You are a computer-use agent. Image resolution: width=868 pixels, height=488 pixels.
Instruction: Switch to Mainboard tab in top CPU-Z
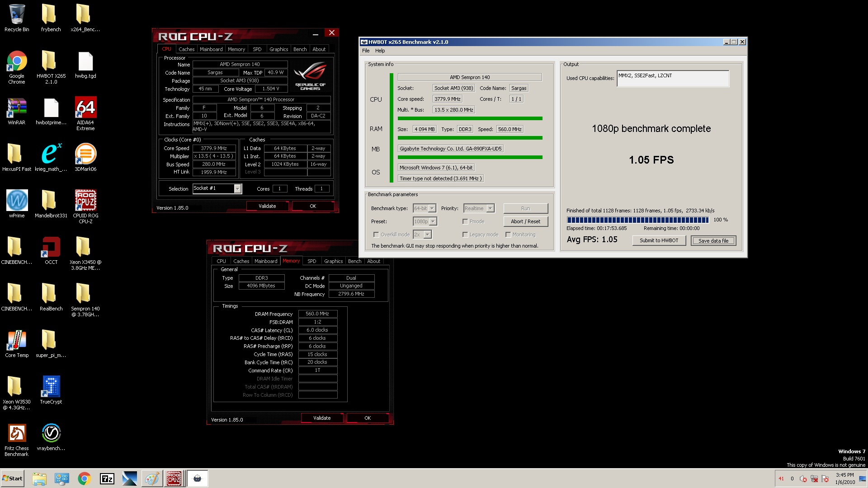pos(211,49)
